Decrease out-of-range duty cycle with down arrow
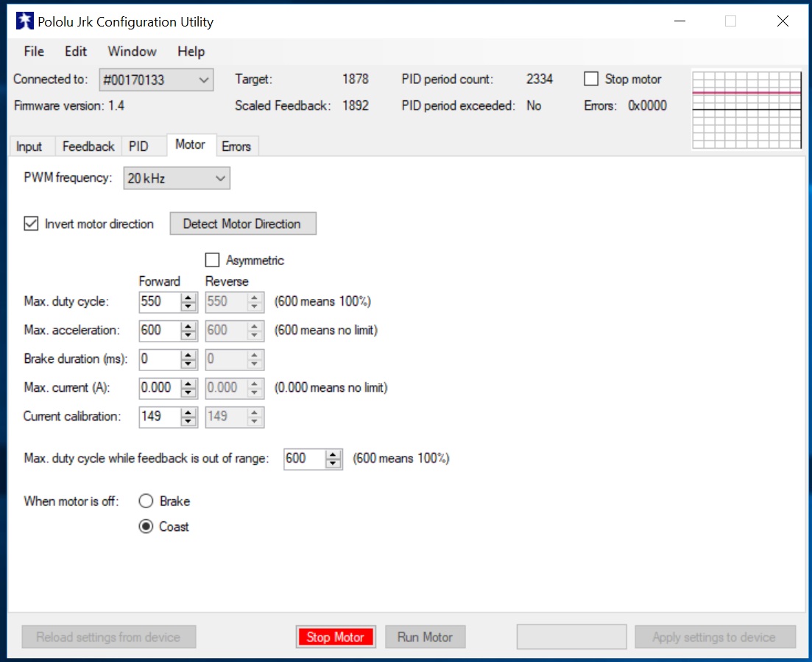Screen dimensions: 812x662 pyautogui.click(x=333, y=463)
